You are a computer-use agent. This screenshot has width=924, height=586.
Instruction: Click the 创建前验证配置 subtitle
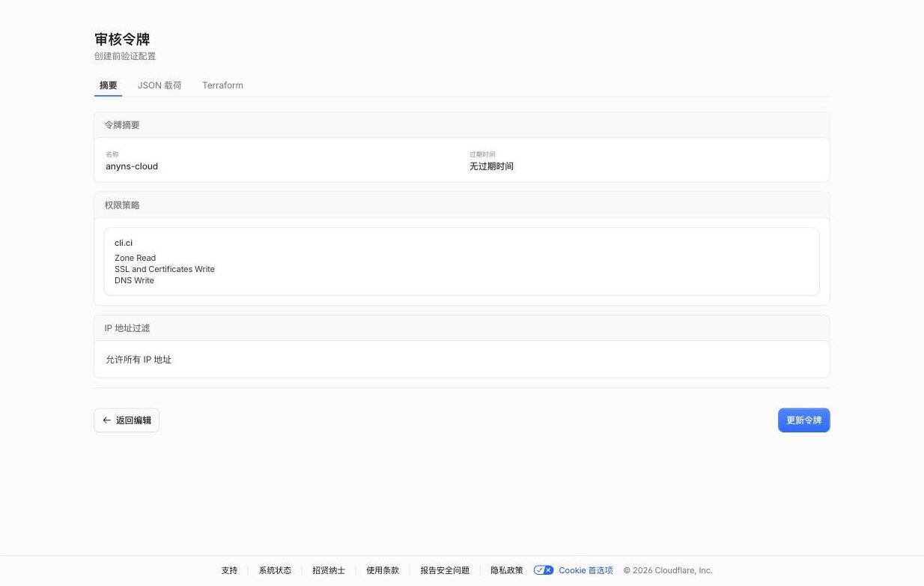click(125, 56)
